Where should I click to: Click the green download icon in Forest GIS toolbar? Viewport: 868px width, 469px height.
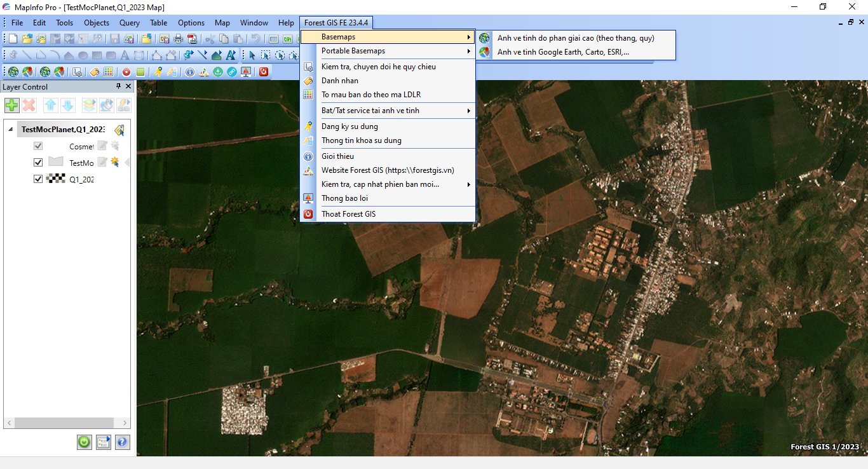[218, 72]
